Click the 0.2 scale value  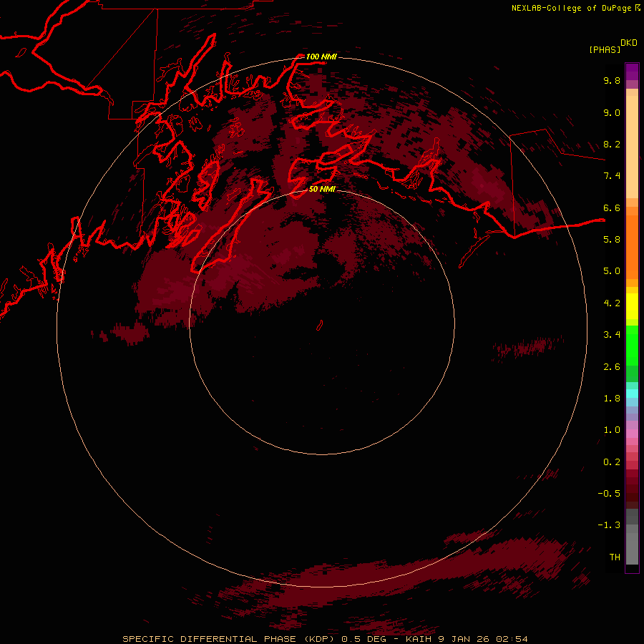pyautogui.click(x=612, y=462)
